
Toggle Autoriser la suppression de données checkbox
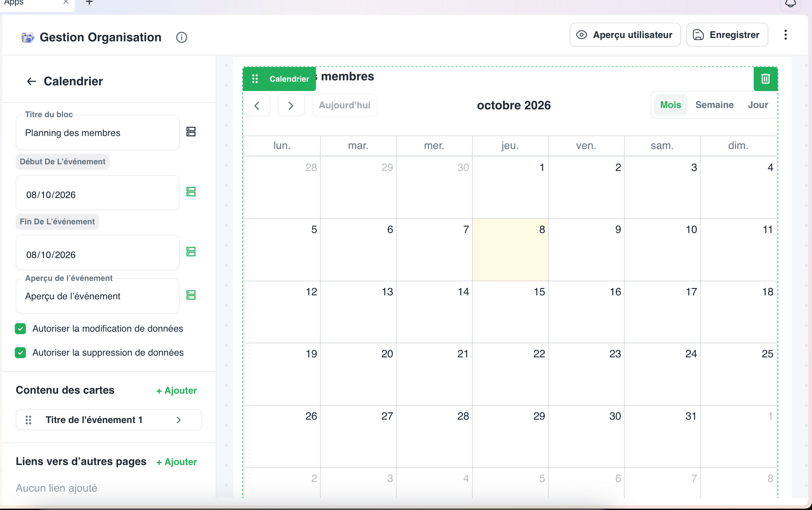tap(20, 353)
